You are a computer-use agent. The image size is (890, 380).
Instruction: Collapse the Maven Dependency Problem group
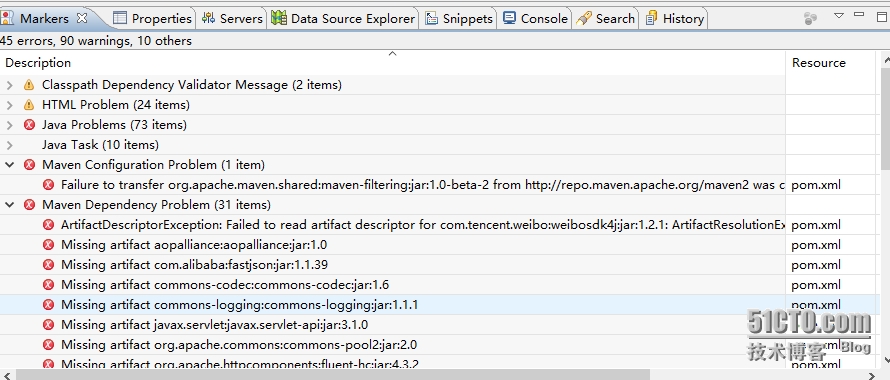tap(9, 204)
